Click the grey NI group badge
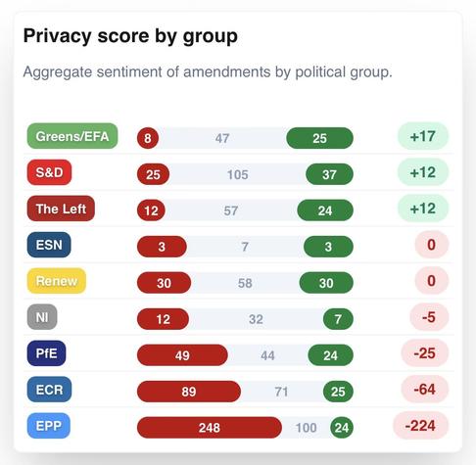Viewport: 476px width, 465px height. tap(42, 317)
